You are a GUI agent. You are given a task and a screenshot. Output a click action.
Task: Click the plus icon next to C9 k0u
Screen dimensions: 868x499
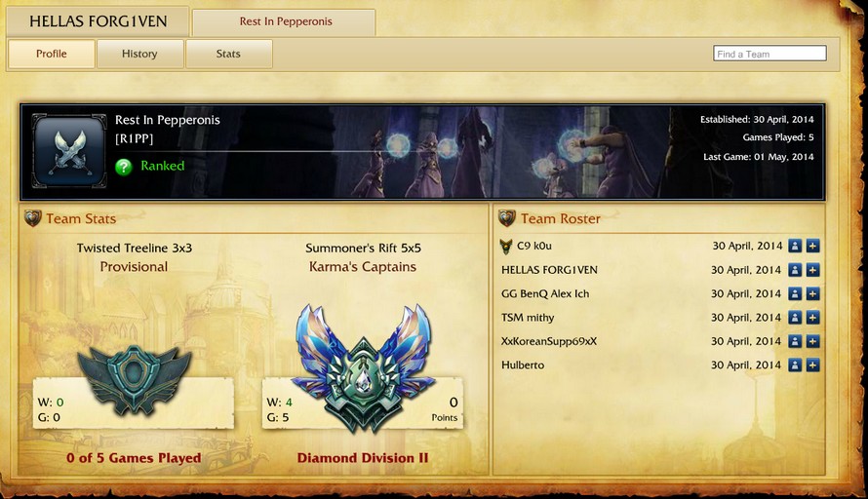point(813,247)
